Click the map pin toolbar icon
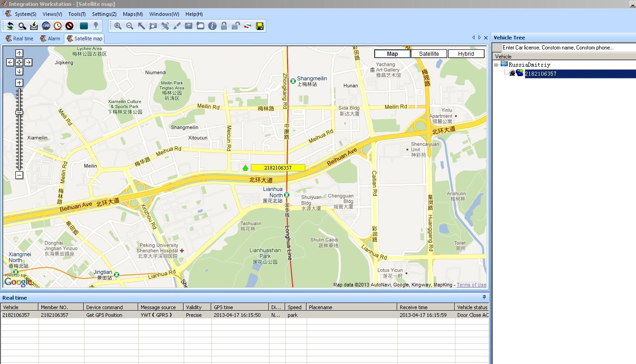The width and height of the screenshot is (636, 364). 96,26
